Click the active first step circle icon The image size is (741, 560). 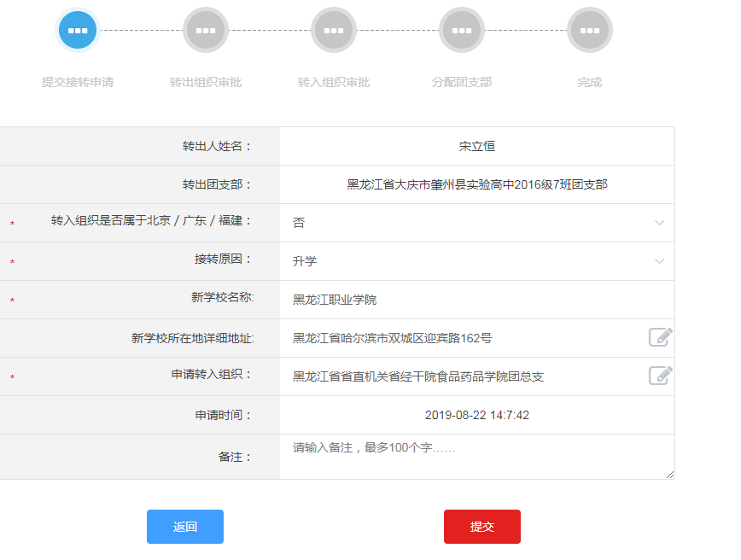(x=78, y=31)
